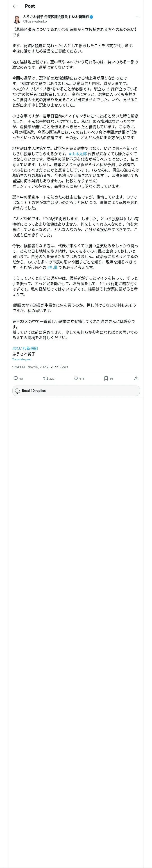View the 23.1K Views analytics
This screenshot has width=152, height=868.
click(x=59, y=367)
